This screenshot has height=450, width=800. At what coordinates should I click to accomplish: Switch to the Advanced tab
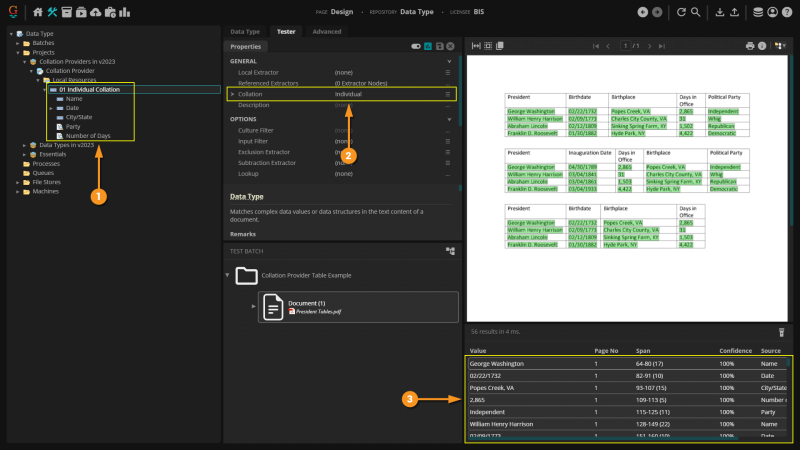pos(326,32)
